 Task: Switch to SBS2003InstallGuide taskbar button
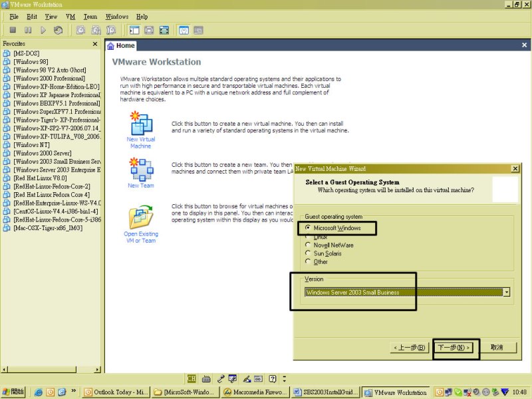pos(325,392)
